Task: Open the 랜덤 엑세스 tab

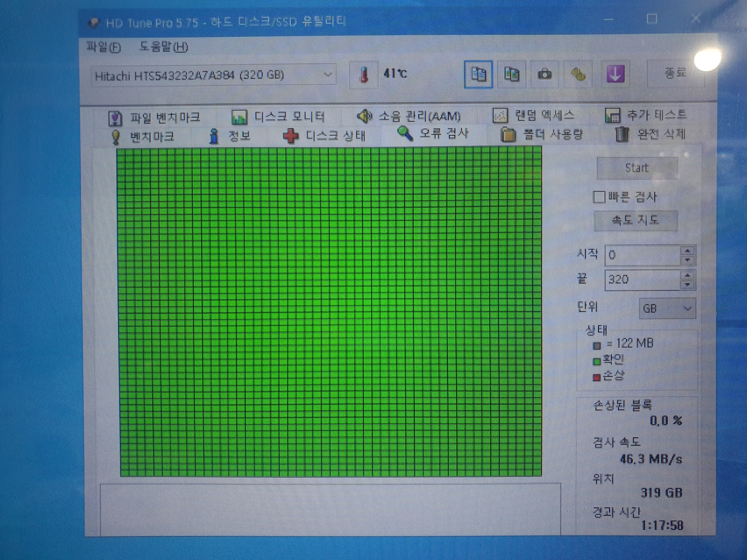Action: 534,116
